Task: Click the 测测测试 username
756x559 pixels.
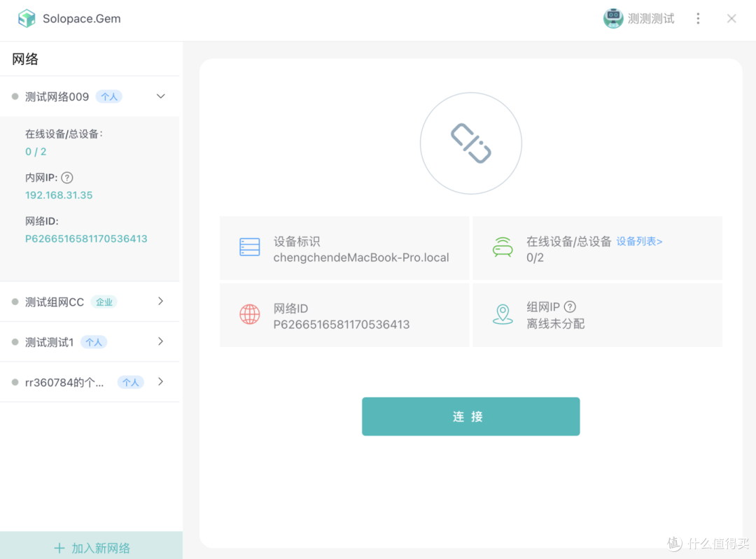Action: (x=651, y=19)
